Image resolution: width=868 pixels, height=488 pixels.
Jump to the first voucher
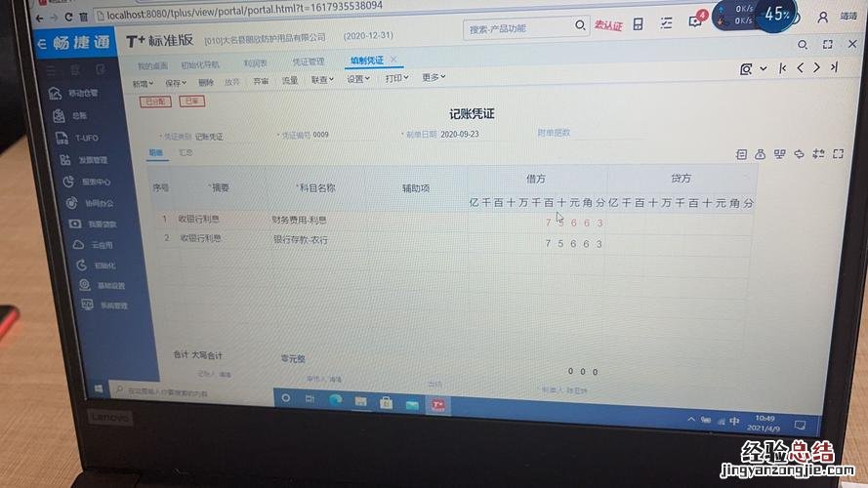(x=782, y=68)
